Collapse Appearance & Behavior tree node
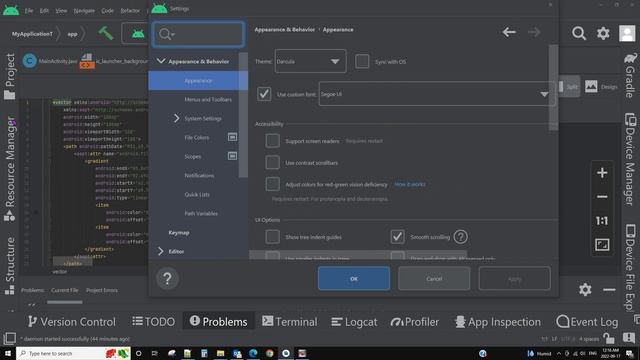The width and height of the screenshot is (640, 360). pyautogui.click(x=161, y=61)
